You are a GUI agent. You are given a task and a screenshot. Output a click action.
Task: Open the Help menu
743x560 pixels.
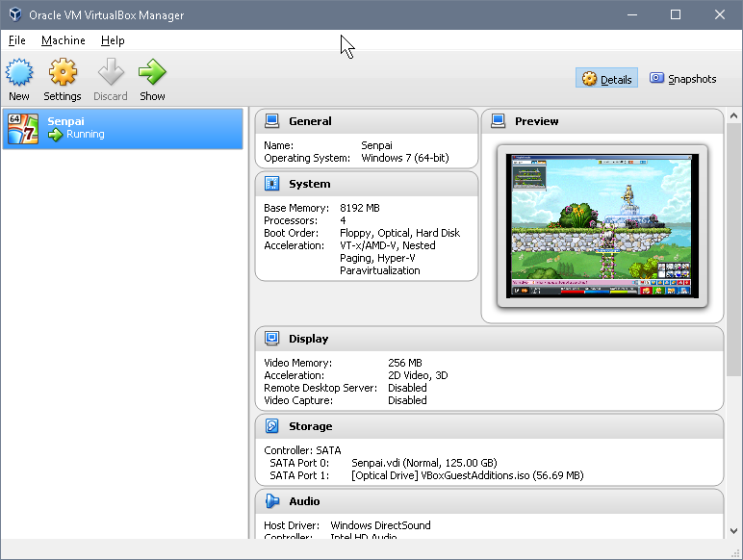(113, 40)
